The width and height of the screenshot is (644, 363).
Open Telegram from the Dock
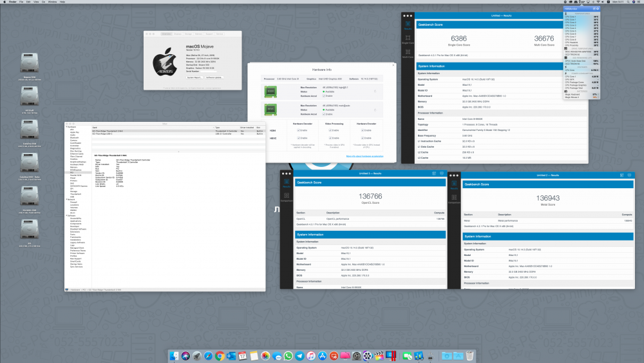pyautogui.click(x=300, y=356)
